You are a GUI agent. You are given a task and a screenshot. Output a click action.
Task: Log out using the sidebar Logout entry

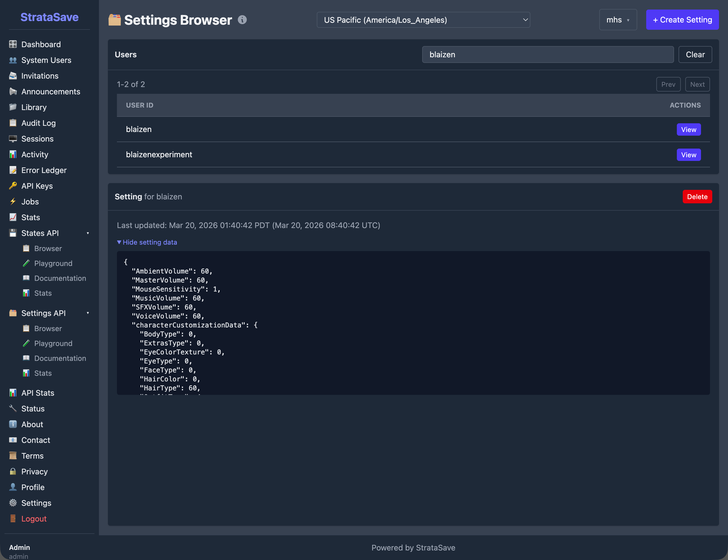pyautogui.click(x=33, y=519)
